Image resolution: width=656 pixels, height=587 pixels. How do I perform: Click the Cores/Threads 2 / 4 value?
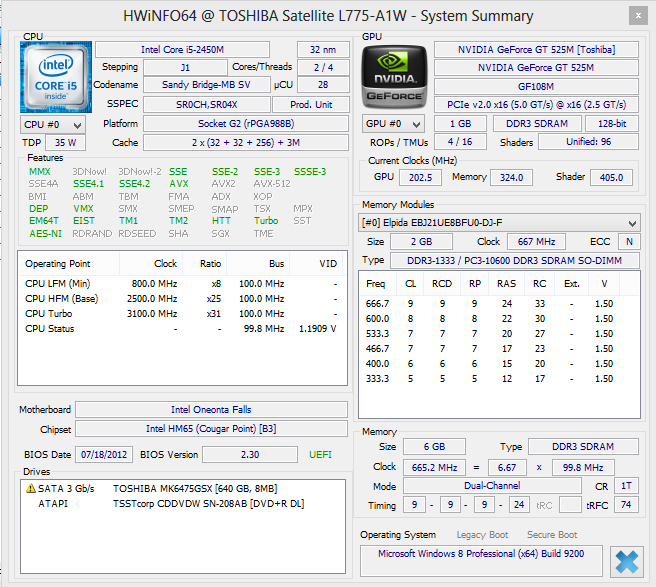point(323,67)
